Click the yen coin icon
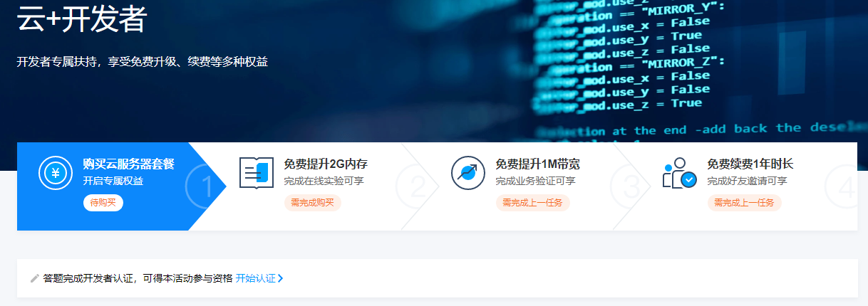This screenshot has height=306, width=868. pyautogui.click(x=56, y=173)
